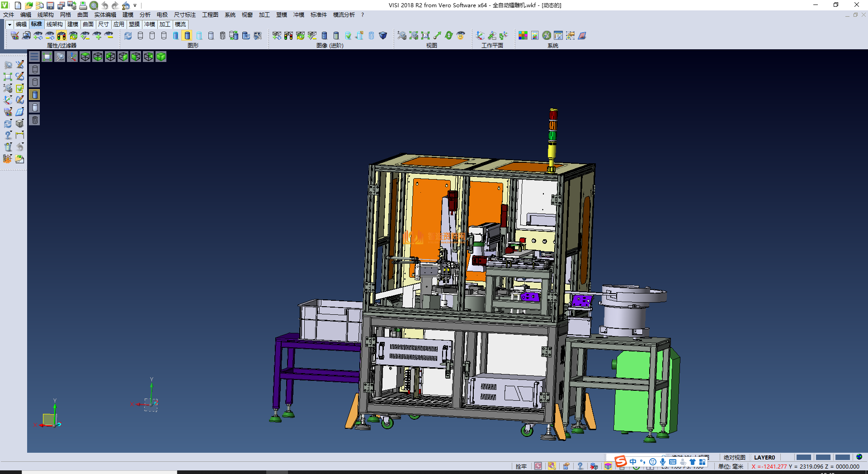Expand the hamburger view list button
The width and height of the screenshot is (868, 474).
pos(34,57)
